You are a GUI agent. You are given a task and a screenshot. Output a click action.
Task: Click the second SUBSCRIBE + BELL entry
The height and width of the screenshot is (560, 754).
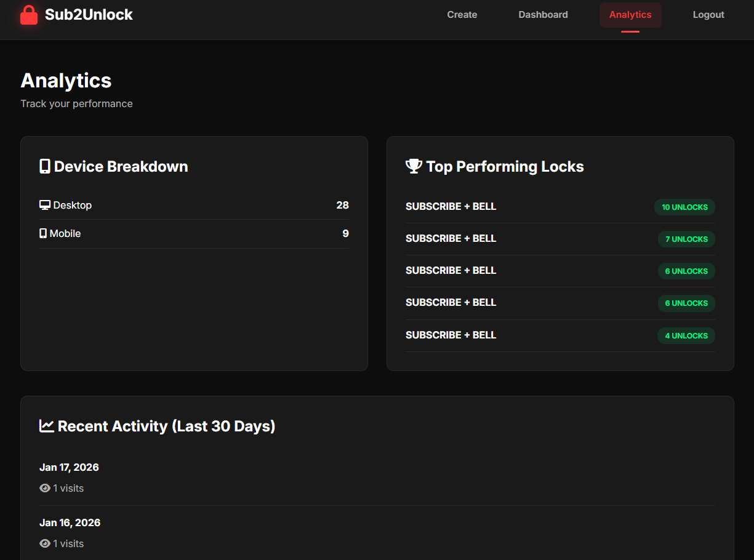tap(451, 238)
